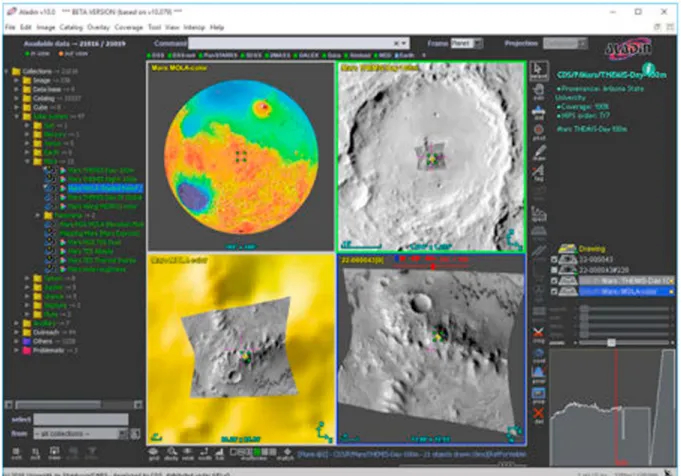Toggle the grid overlay icon
Screen dimensions: 681x476
154,454
